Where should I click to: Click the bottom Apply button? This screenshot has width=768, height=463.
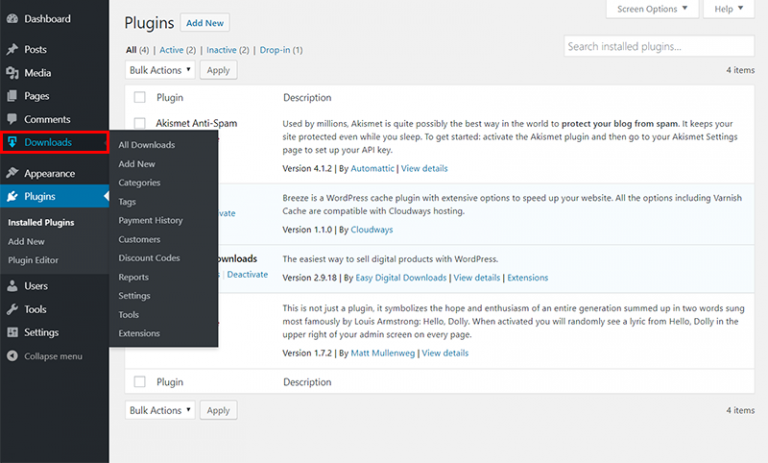click(x=218, y=410)
